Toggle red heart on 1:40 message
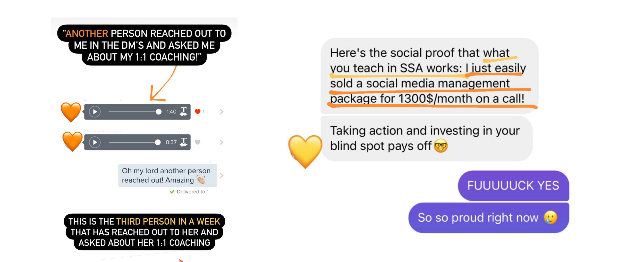644x262 pixels. pyautogui.click(x=198, y=112)
